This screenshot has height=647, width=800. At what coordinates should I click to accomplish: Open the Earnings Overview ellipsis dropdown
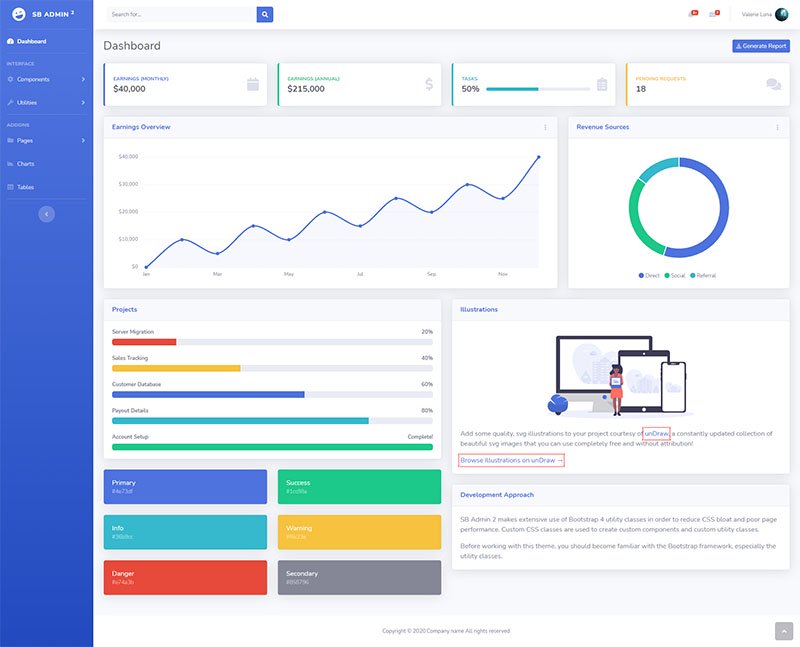pyautogui.click(x=545, y=127)
